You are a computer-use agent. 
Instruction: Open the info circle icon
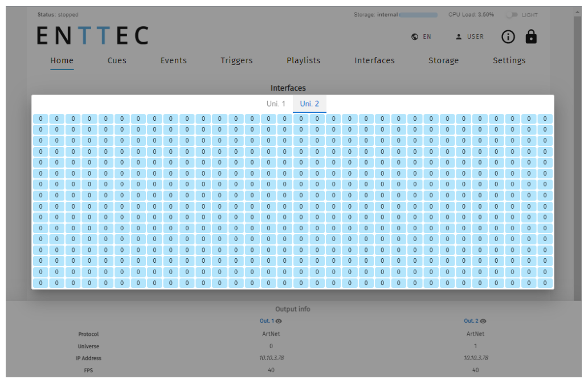(508, 37)
